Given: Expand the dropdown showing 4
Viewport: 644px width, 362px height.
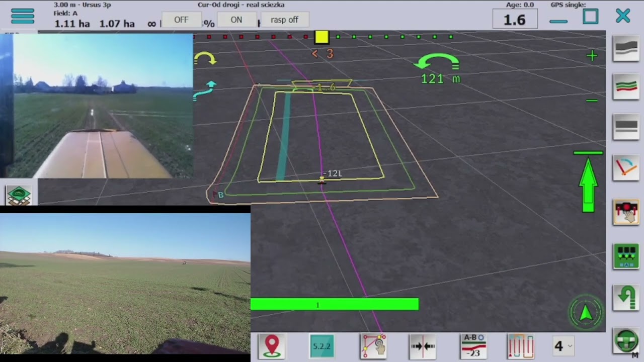Looking at the screenshot, I should coord(563,346).
